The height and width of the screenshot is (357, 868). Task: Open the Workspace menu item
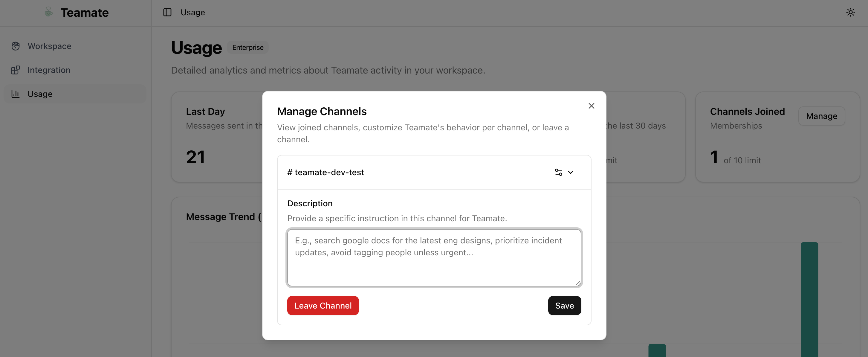tap(49, 46)
